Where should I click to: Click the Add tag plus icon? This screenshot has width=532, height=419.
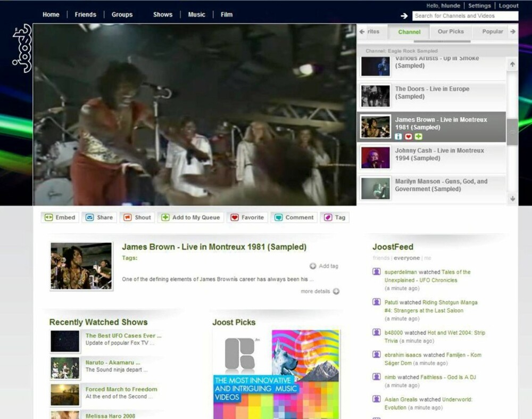[313, 266]
